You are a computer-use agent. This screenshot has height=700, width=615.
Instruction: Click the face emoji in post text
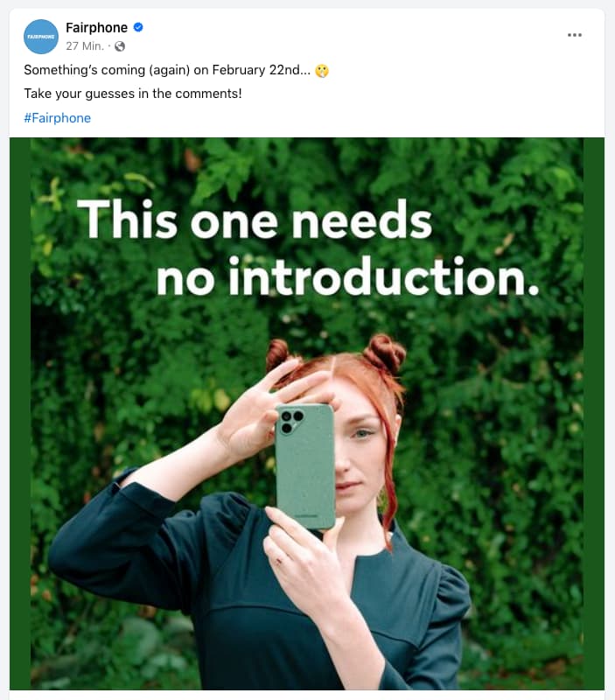pyautogui.click(x=322, y=71)
